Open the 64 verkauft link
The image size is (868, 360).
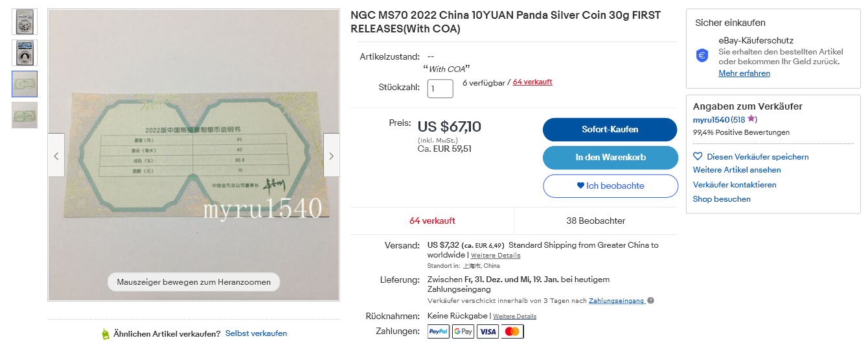click(532, 82)
